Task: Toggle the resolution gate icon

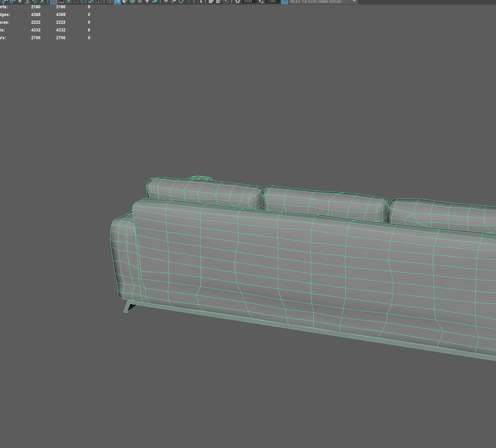Action: [69, 1]
